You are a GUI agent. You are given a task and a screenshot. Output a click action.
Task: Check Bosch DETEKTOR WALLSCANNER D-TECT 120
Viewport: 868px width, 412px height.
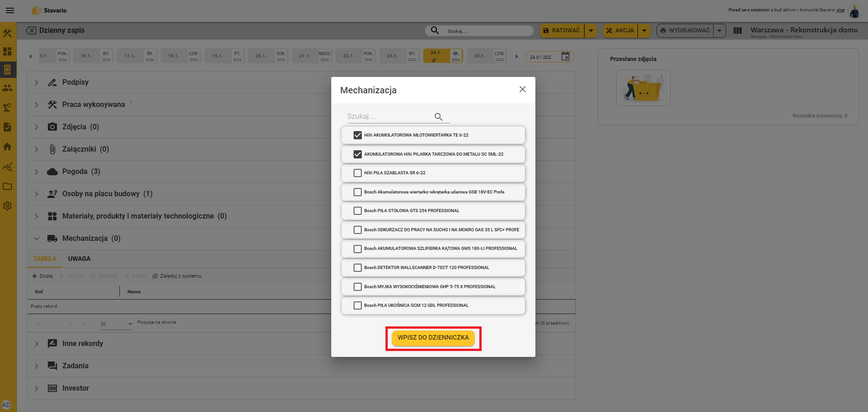(x=358, y=268)
